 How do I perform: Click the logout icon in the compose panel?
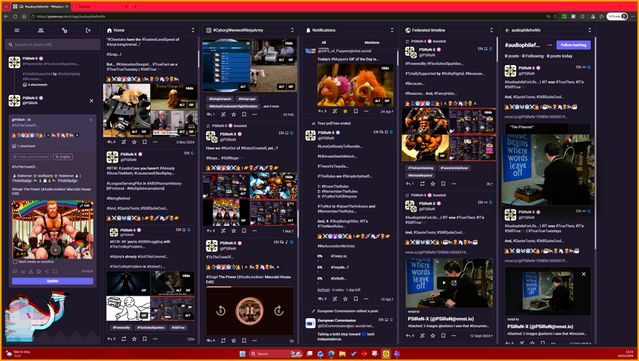[x=88, y=30]
